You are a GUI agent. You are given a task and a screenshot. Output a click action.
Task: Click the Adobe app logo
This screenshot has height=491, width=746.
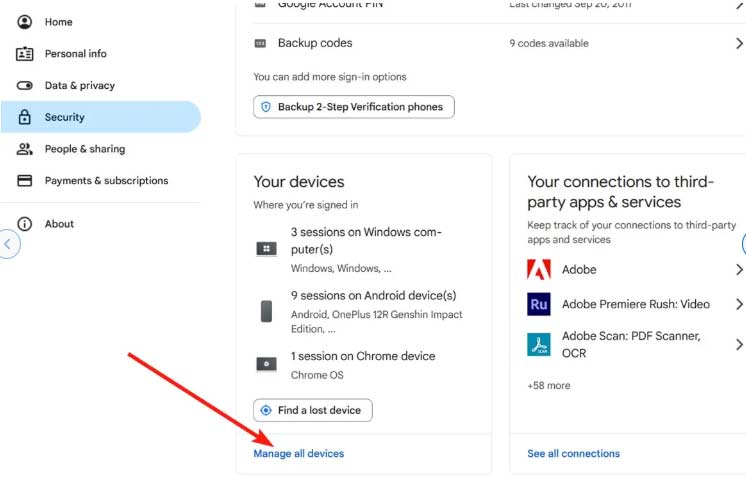click(x=539, y=269)
